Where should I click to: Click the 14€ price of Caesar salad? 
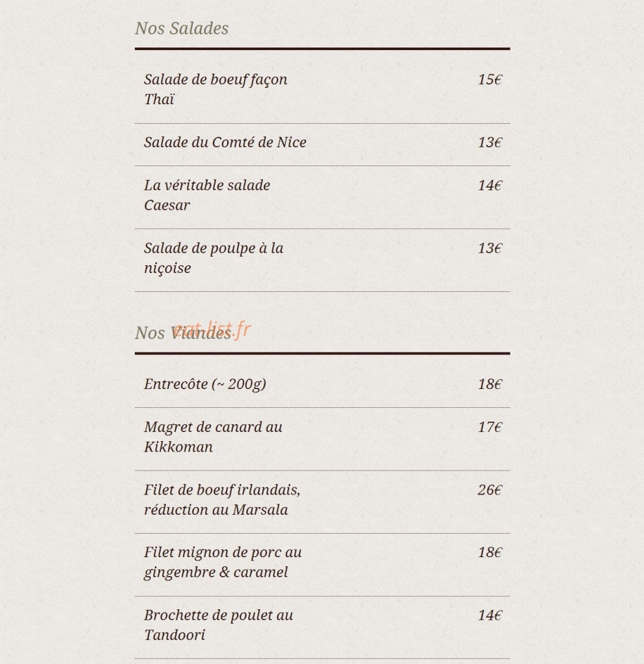[x=490, y=186]
